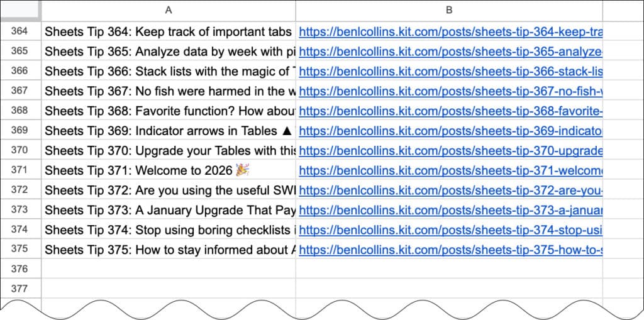Image resolution: width=644 pixels, height=320 pixels.
Task: Select column A header
Action: [168, 9]
